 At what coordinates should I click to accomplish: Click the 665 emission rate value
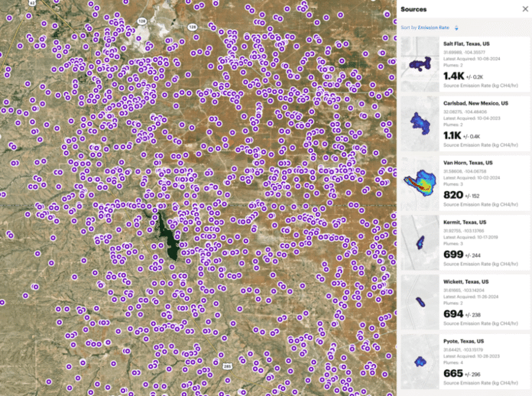[453, 372]
